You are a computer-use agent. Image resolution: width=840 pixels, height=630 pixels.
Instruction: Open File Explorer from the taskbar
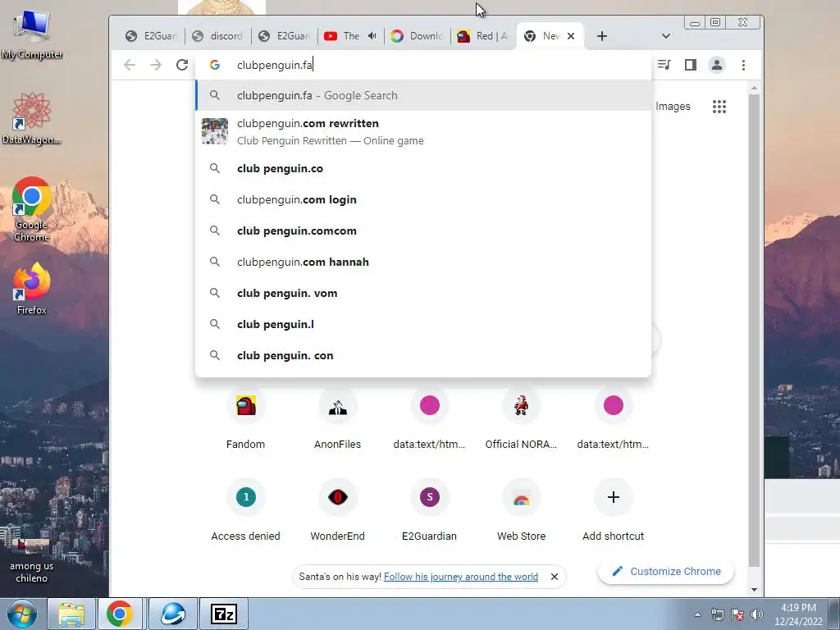71,614
